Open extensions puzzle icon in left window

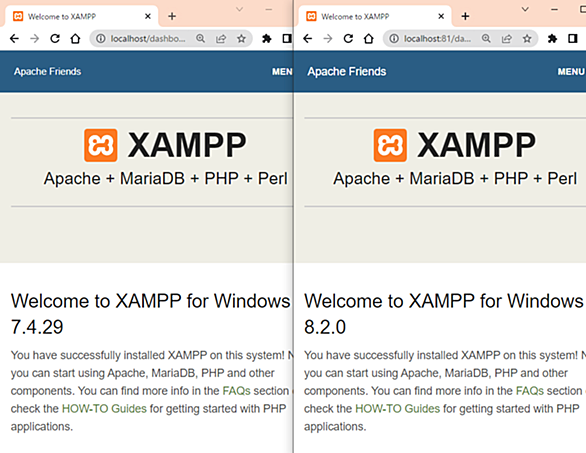pyautogui.click(x=266, y=38)
